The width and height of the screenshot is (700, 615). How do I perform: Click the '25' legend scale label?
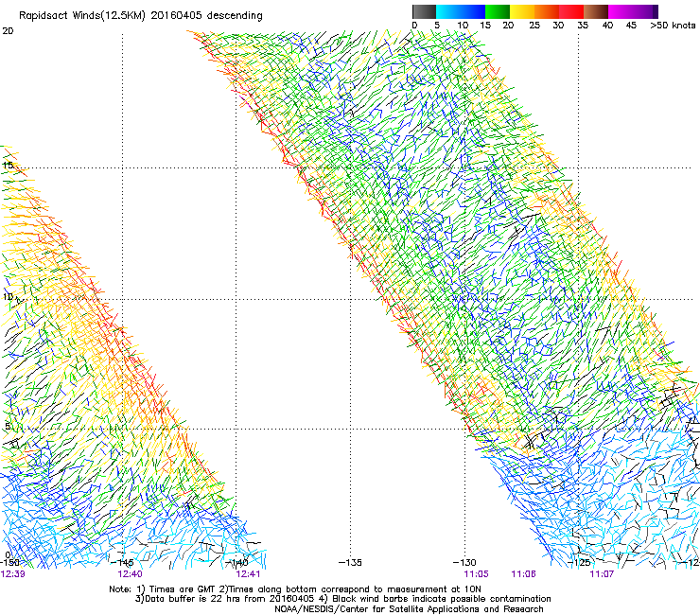pyautogui.click(x=534, y=26)
